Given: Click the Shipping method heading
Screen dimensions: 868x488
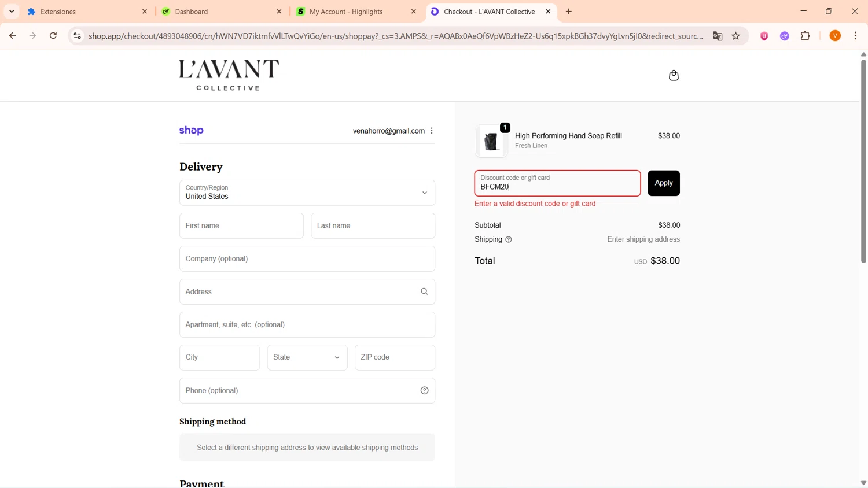Looking at the screenshot, I should [x=212, y=422].
